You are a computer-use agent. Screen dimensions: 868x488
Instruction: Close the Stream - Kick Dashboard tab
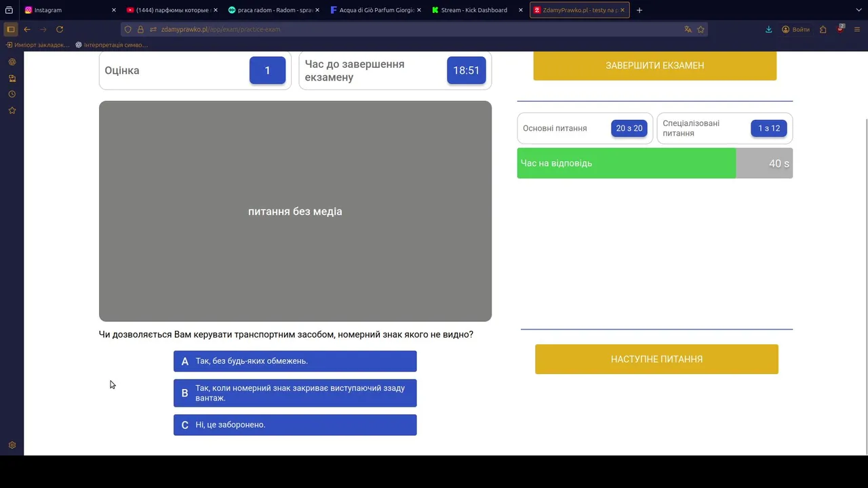520,10
